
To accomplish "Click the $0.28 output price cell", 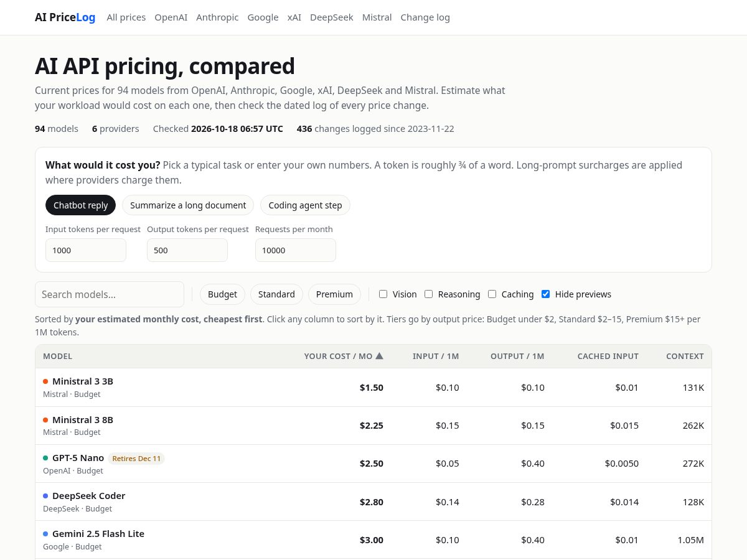I will click(x=533, y=502).
